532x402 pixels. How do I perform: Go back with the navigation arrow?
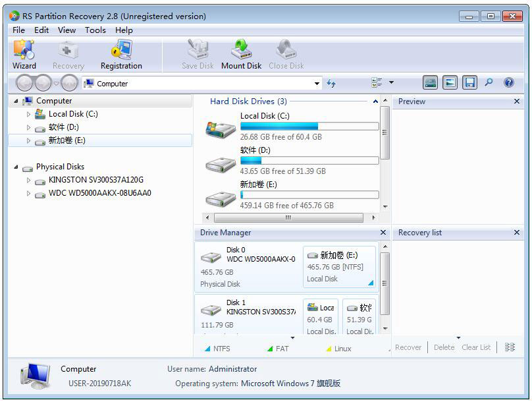click(x=24, y=83)
